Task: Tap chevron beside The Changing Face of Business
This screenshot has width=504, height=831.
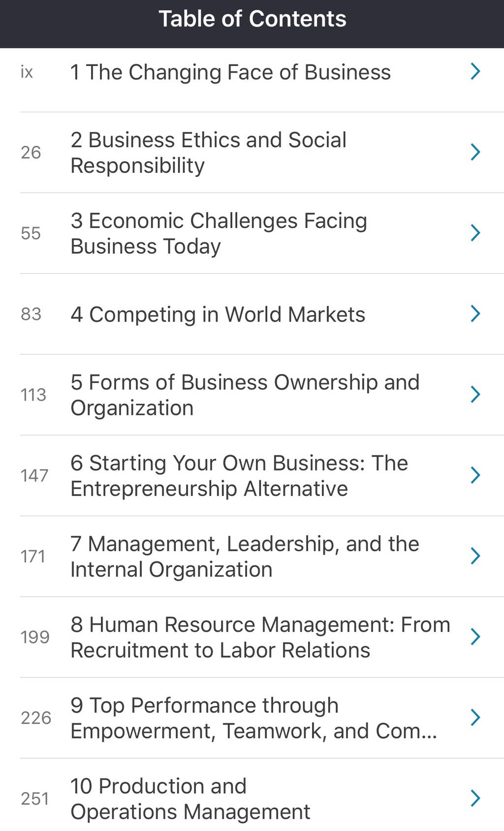Action: tap(475, 71)
